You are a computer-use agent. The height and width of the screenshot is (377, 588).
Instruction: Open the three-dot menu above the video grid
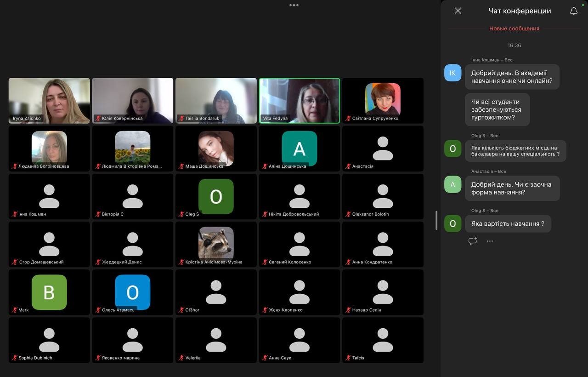click(294, 5)
